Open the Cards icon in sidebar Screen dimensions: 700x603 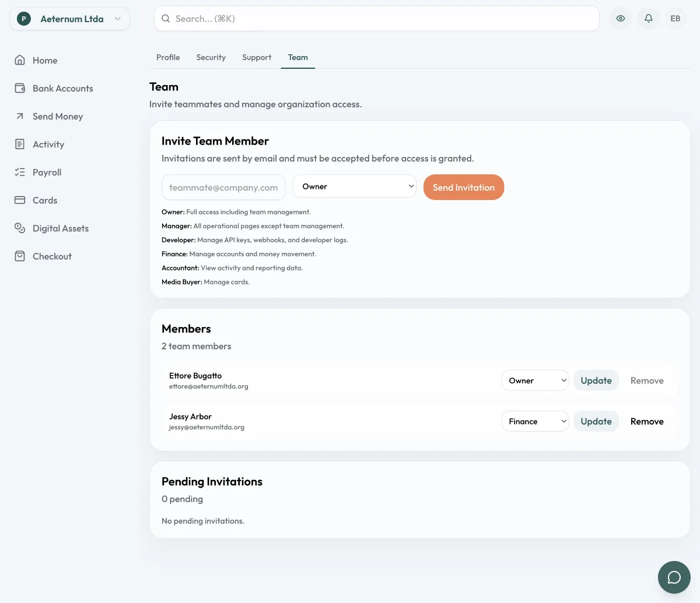20,200
